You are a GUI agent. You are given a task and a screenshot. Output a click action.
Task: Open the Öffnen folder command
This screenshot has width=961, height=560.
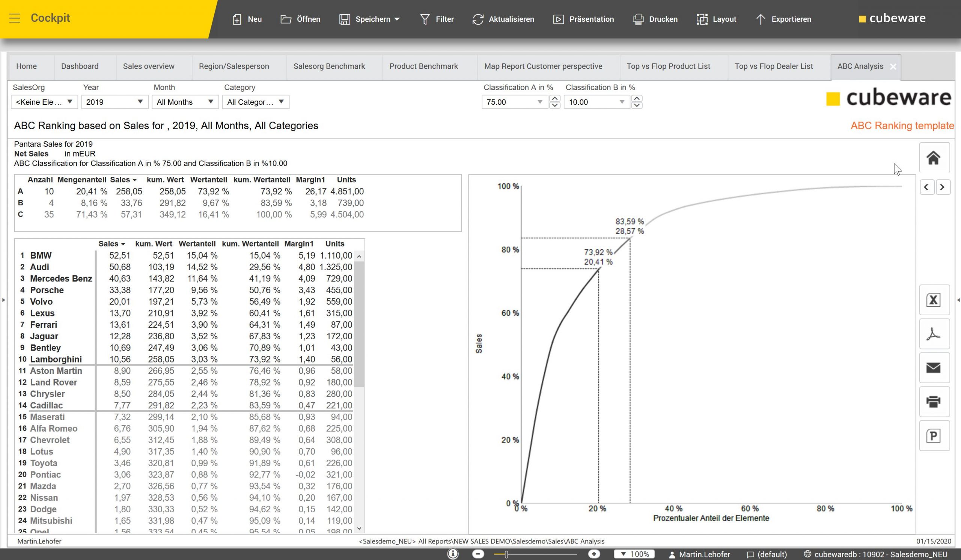coord(301,19)
